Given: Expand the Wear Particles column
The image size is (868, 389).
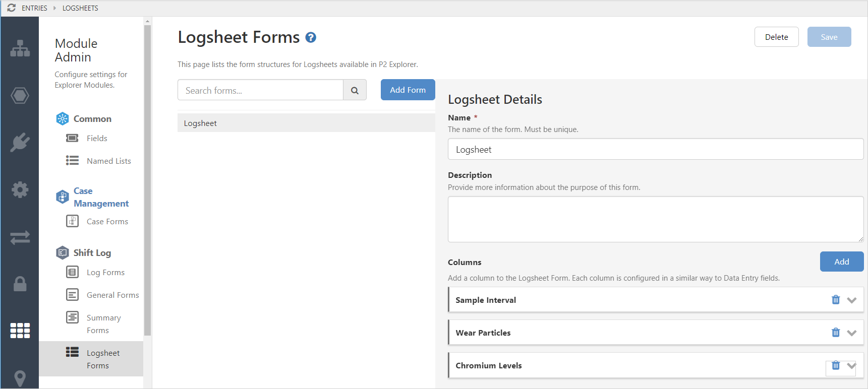Looking at the screenshot, I should pyautogui.click(x=852, y=333).
